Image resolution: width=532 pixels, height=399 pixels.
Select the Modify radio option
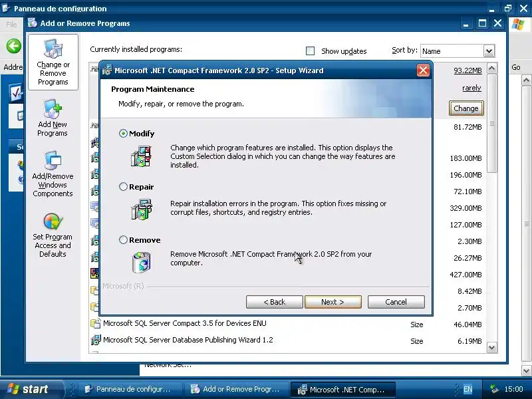coord(123,134)
